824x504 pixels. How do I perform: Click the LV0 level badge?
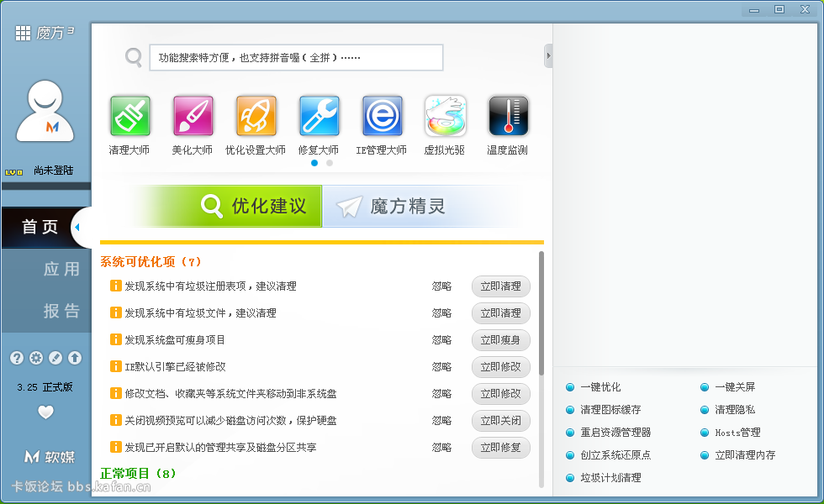coord(13,172)
